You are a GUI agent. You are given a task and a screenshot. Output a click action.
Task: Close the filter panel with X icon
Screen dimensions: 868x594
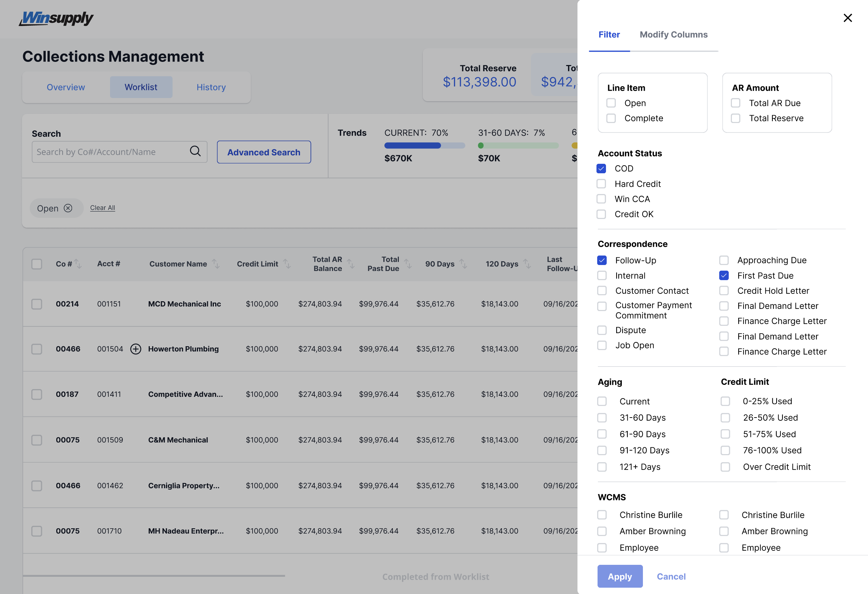tap(847, 18)
